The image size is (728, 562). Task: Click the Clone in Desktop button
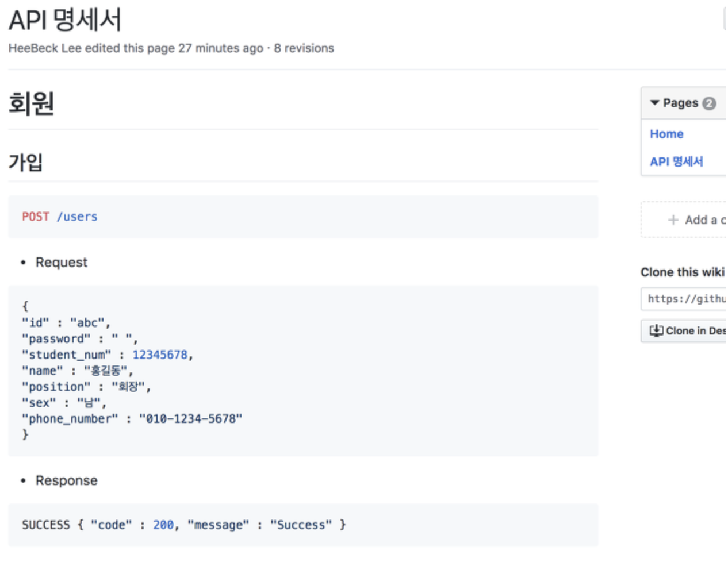coord(684,331)
